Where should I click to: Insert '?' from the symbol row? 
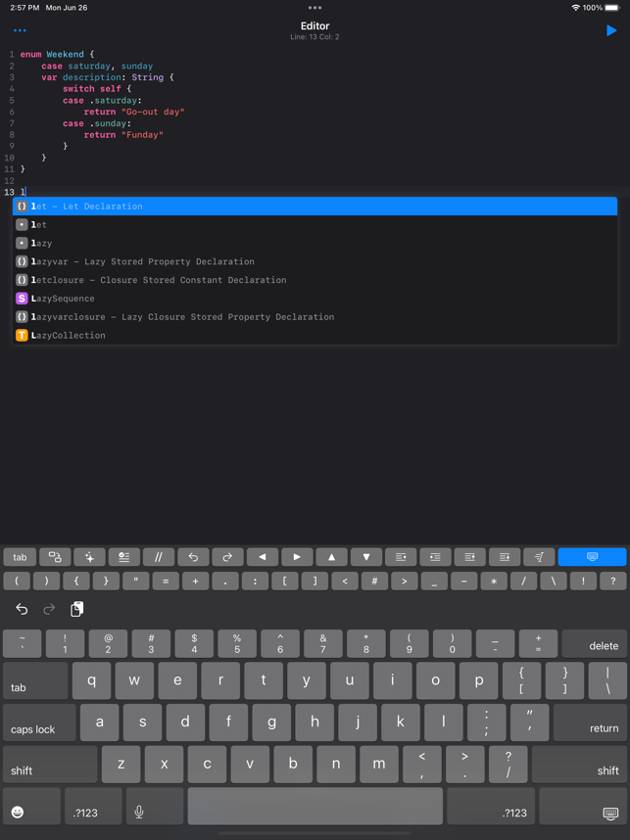(x=612, y=581)
